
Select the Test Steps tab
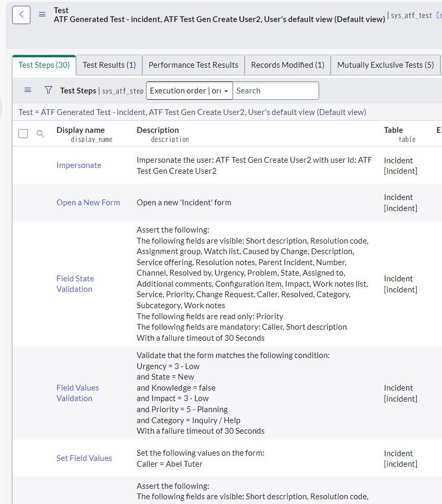point(44,65)
